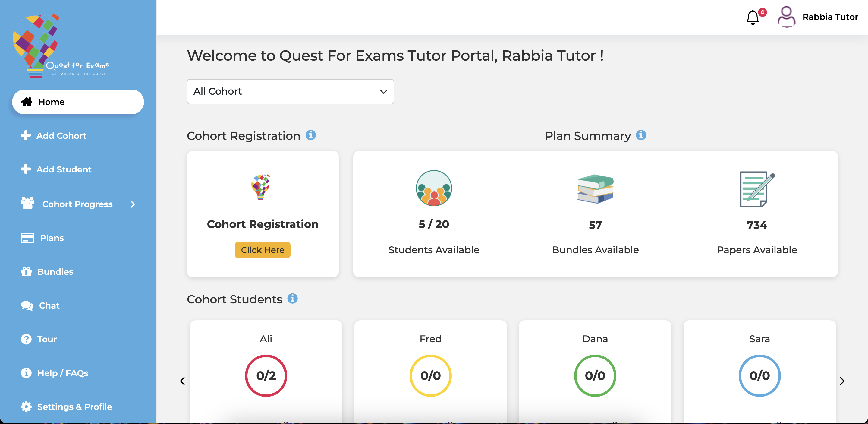Go to Plans in the sidebar
The height and width of the screenshot is (424, 868).
tap(52, 238)
